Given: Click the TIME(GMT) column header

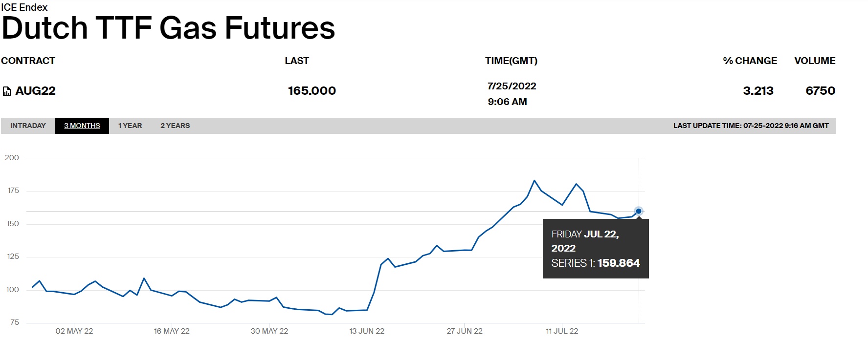Looking at the screenshot, I should 511,61.
